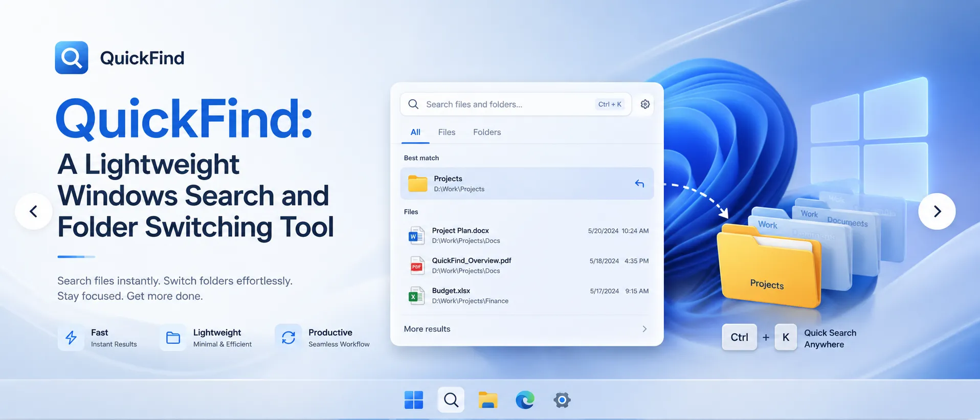The image size is (980, 420).
Task: Go to the next carousel slide
Action: [x=937, y=211]
